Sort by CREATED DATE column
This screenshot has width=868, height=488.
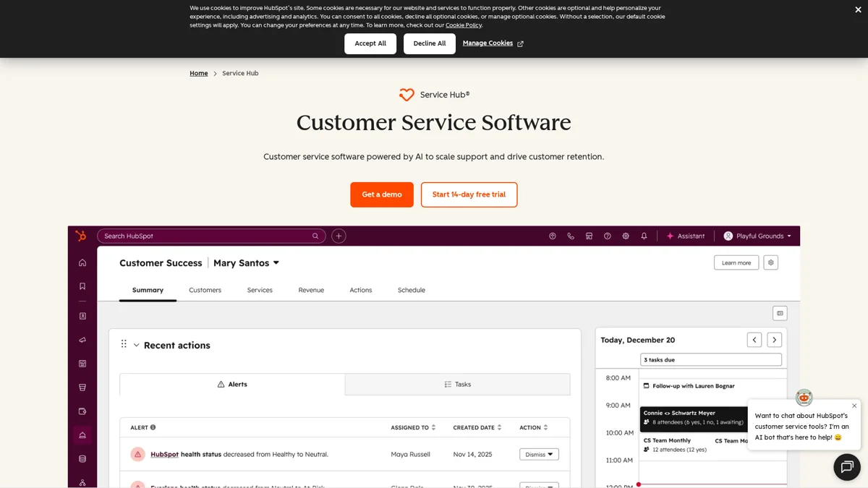(477, 427)
